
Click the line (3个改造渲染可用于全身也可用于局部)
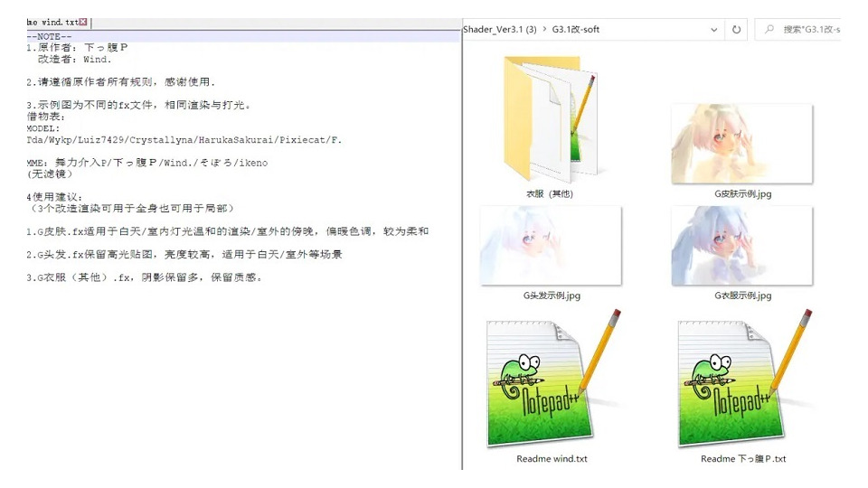(132, 209)
